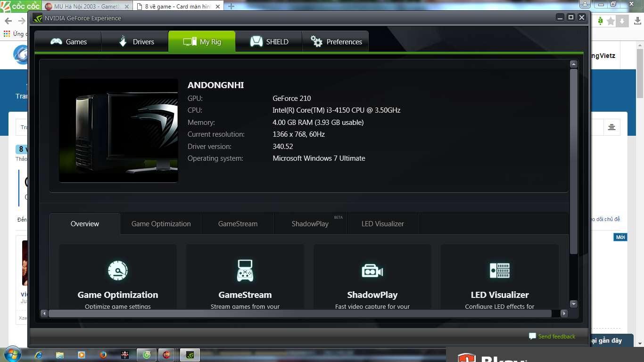Click the browser back arrow
Viewport: 644px width, 362px height.
[x=8, y=21]
